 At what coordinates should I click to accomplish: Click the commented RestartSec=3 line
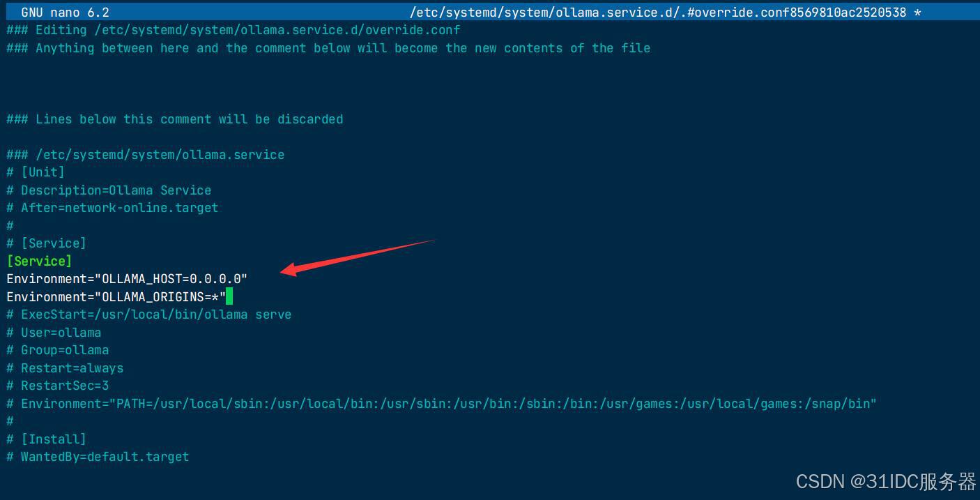(57, 386)
